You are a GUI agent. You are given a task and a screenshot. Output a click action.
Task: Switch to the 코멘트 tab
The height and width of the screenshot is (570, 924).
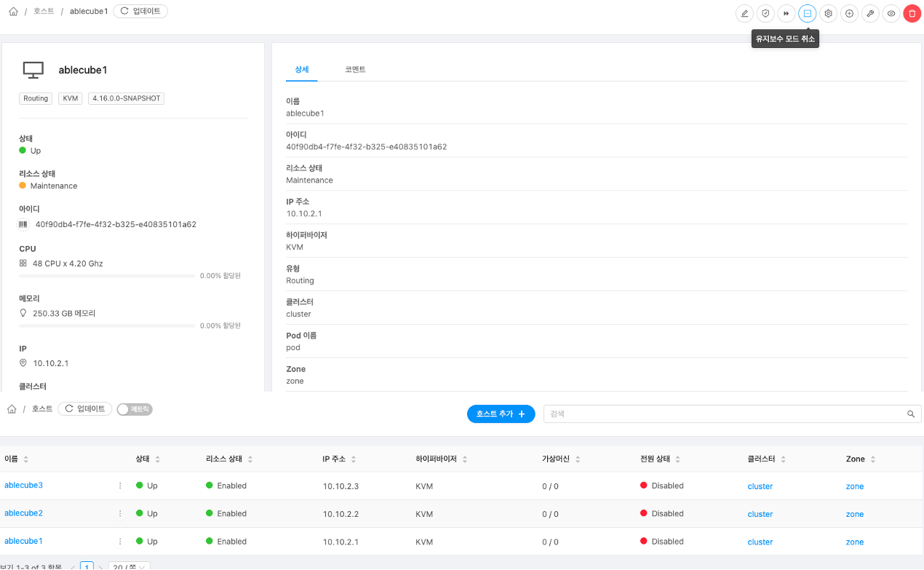coord(355,70)
